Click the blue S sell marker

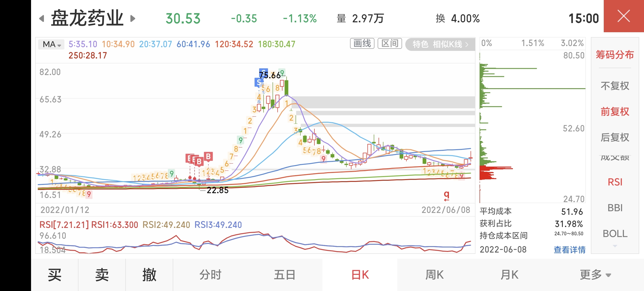259,82
